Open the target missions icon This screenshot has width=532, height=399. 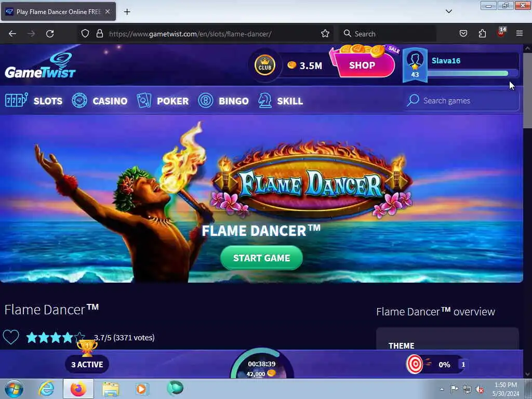415,364
